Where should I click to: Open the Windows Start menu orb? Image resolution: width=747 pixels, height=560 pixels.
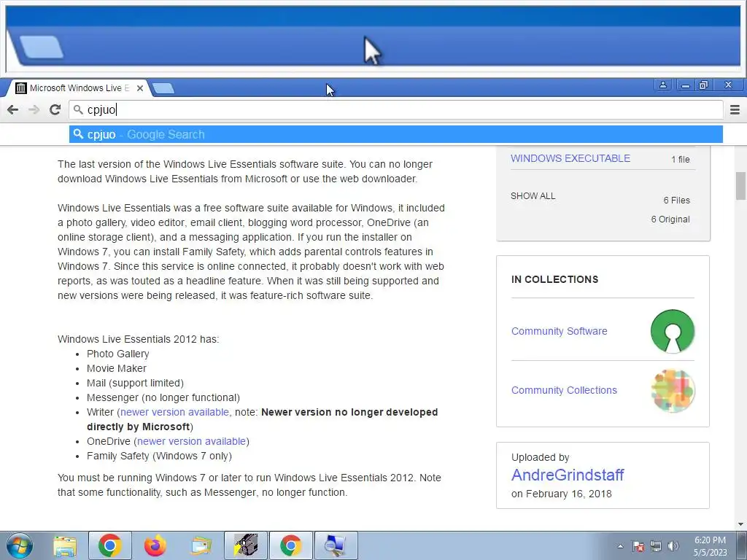click(x=20, y=545)
